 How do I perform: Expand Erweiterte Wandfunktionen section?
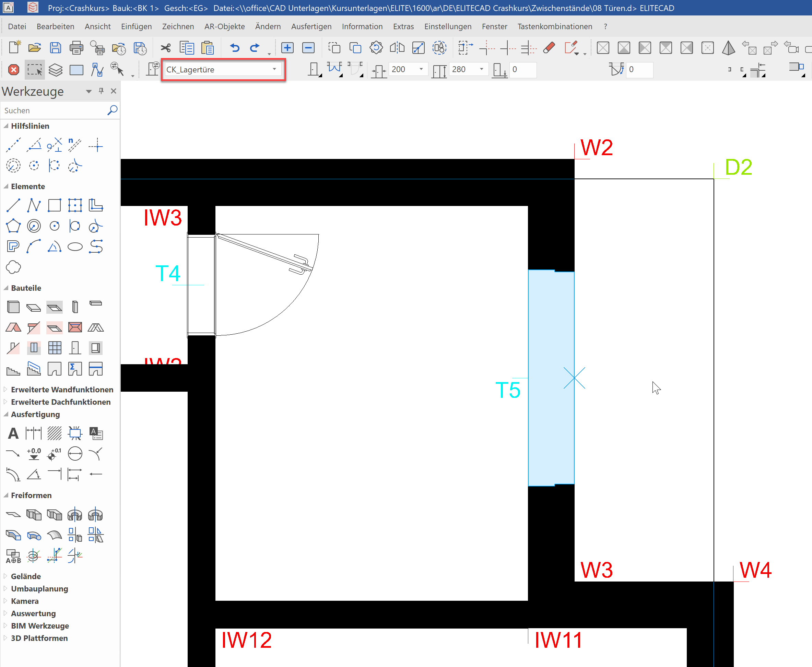pyautogui.click(x=5, y=389)
